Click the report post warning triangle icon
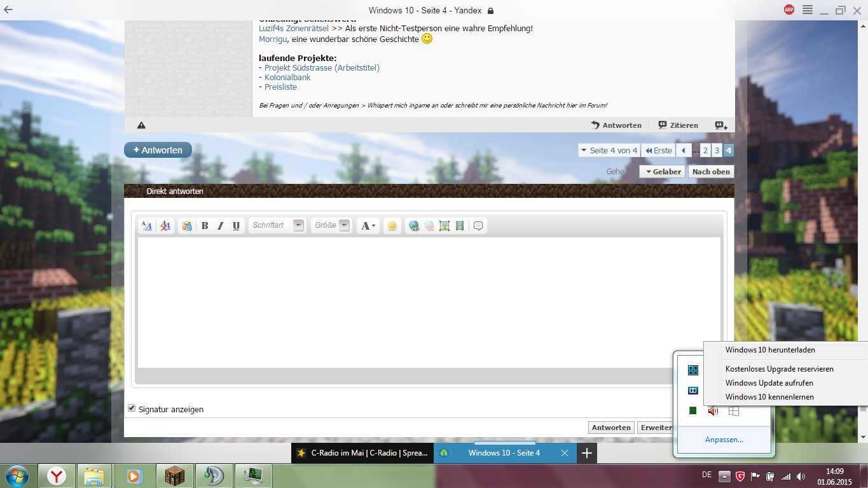This screenshot has height=488, width=868. (141, 125)
